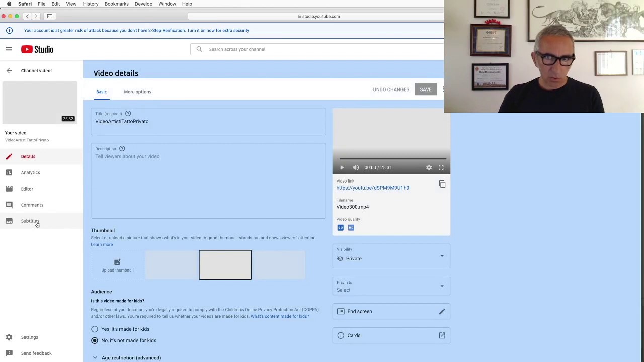
Task: Click the back arrow to Channel videos
Action: (x=9, y=71)
